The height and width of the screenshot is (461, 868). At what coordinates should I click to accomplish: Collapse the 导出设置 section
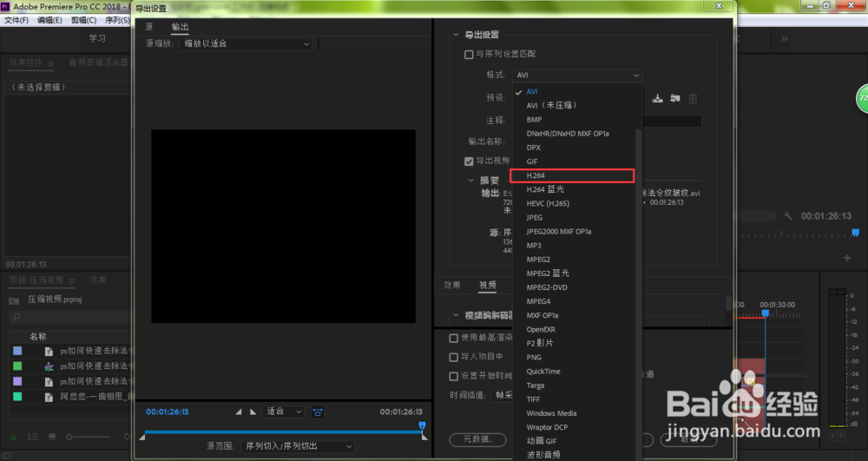click(456, 35)
